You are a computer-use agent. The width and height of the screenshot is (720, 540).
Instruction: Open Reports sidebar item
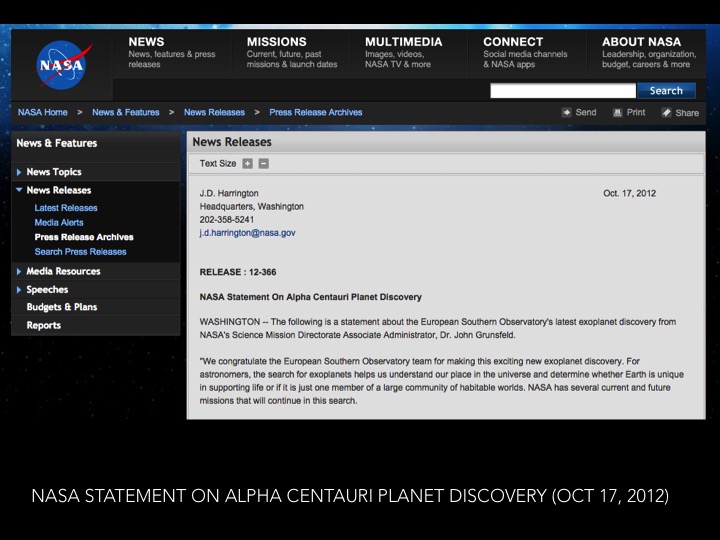click(x=44, y=326)
